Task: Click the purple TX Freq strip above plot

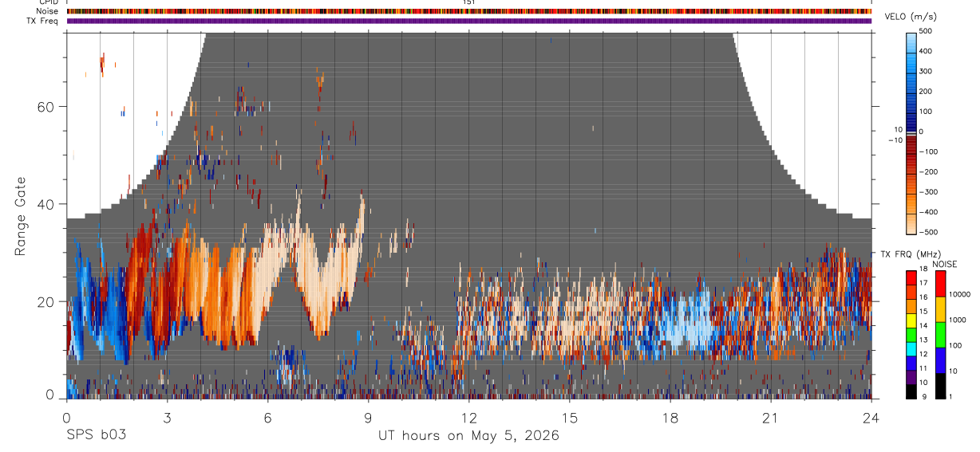Action: coord(469,21)
